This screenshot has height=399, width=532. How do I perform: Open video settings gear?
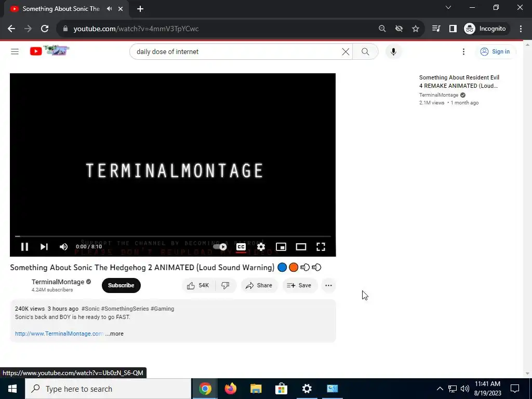261,247
